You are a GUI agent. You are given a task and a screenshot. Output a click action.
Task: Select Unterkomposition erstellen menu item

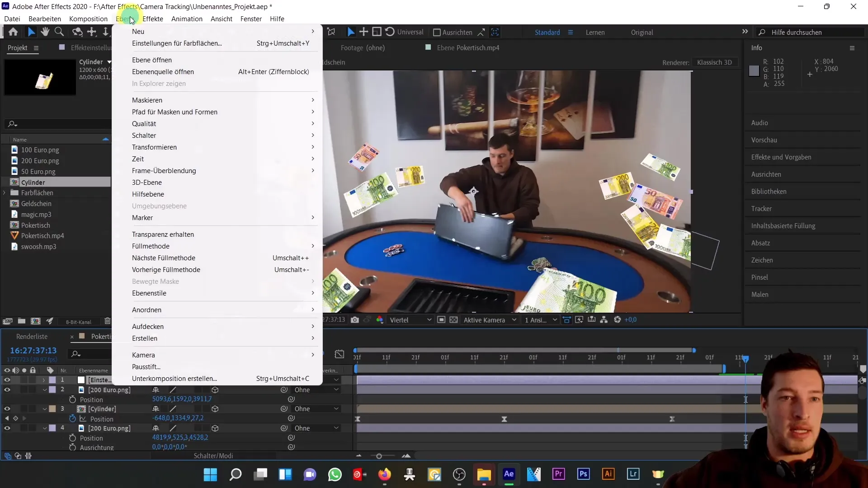click(175, 378)
